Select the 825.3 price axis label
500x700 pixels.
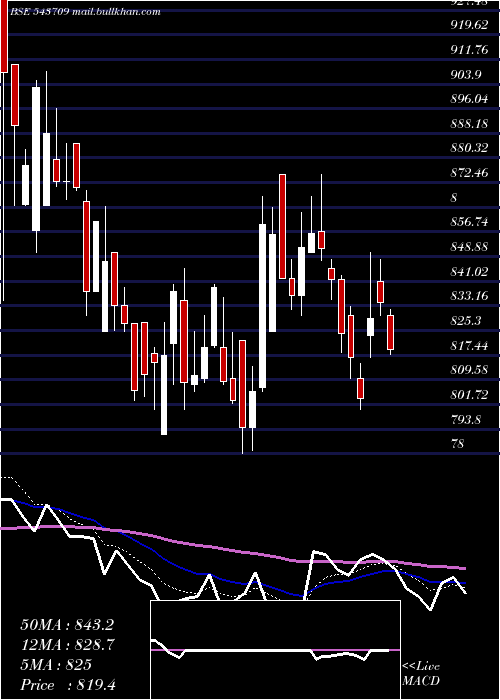click(466, 321)
